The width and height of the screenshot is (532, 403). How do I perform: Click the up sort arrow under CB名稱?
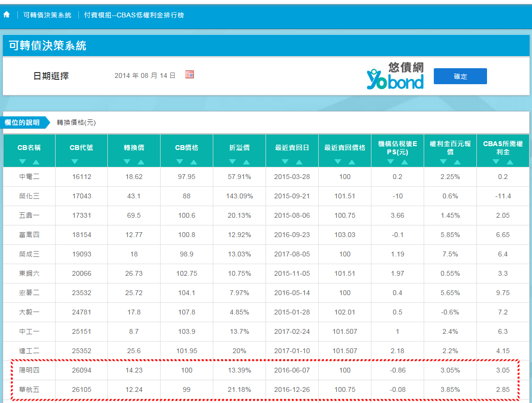[36, 162]
